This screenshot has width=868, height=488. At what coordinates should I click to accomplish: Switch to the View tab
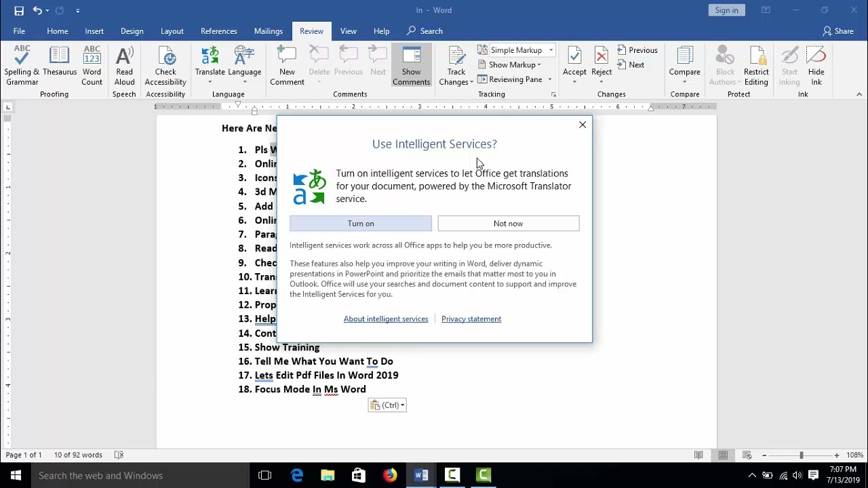pyautogui.click(x=349, y=31)
